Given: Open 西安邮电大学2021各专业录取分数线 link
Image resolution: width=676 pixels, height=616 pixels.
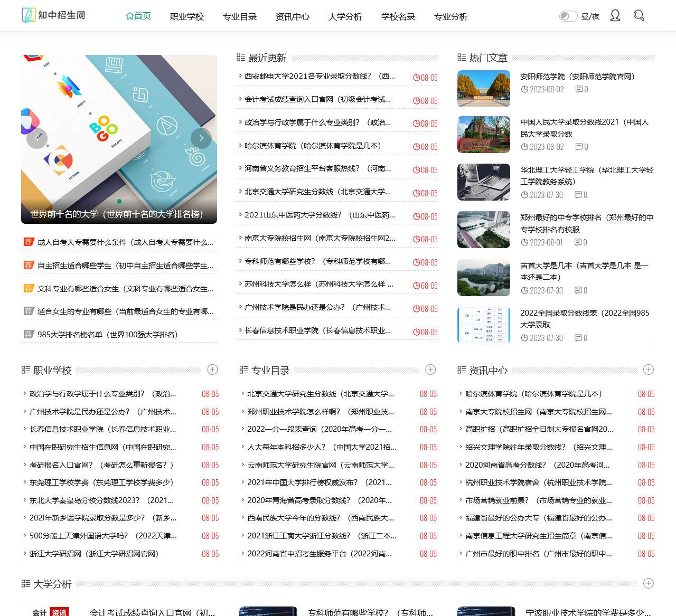Looking at the screenshot, I should [320, 76].
